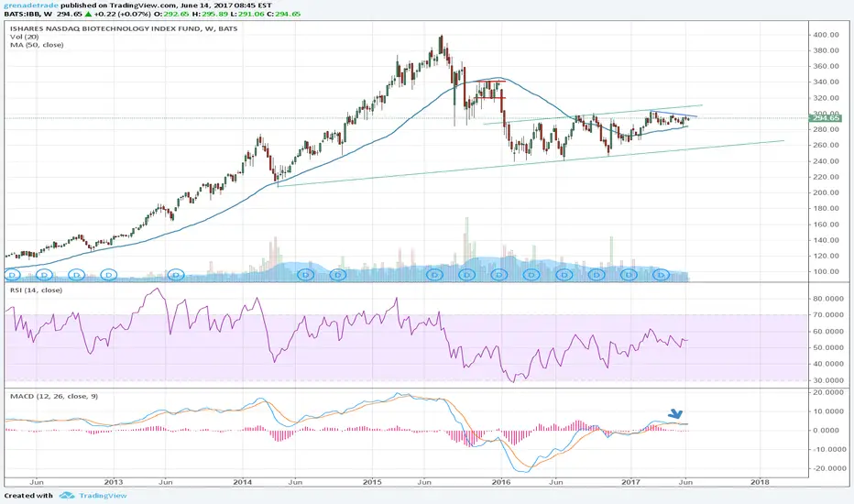This screenshot has width=854, height=504.
Task: Click the 0.0000 MACD axis label
Action: (828, 431)
